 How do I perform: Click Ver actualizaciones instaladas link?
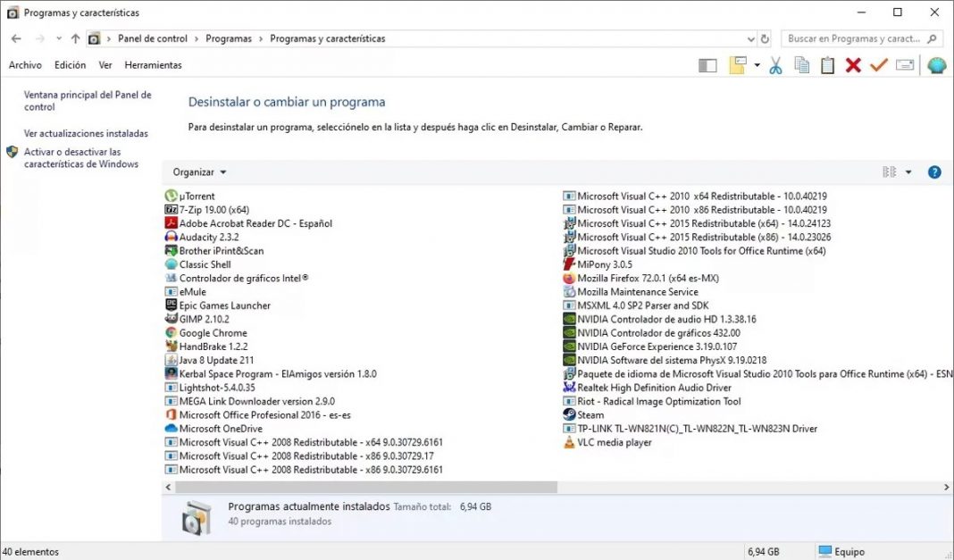coord(86,133)
